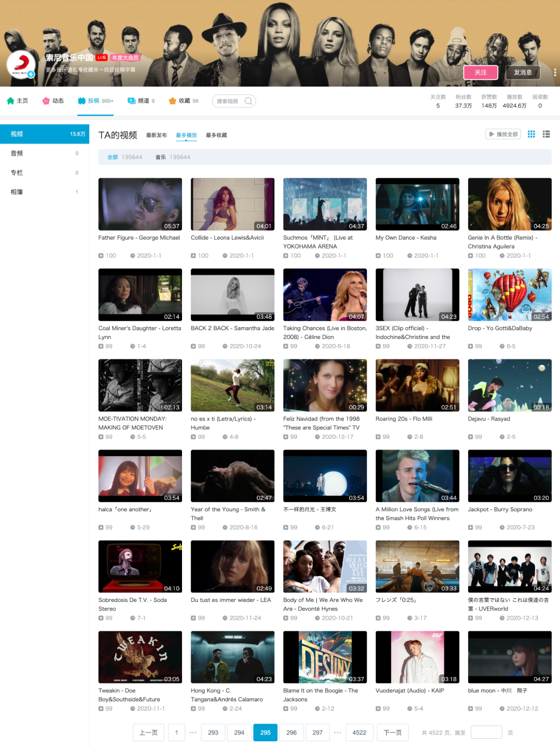Image resolution: width=560 pixels, height=747 pixels.
Task: Open Feliz Navidad video thumbnail
Action: coord(325,385)
